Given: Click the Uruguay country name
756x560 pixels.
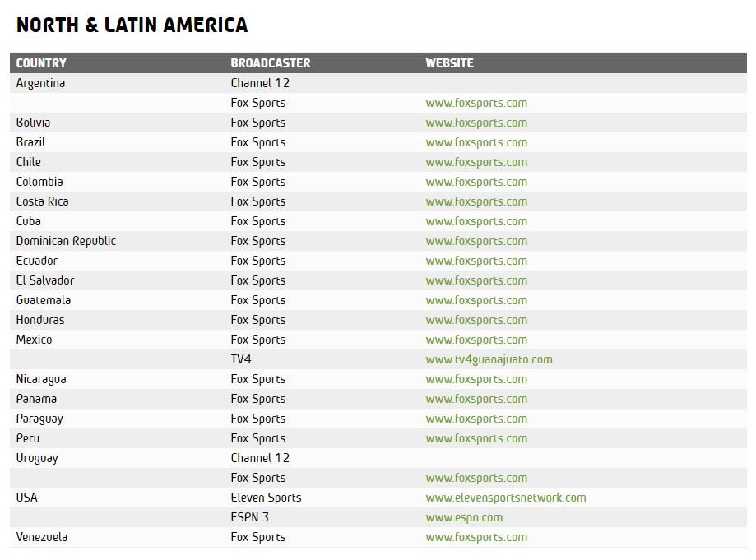Looking at the screenshot, I should 37,458.
